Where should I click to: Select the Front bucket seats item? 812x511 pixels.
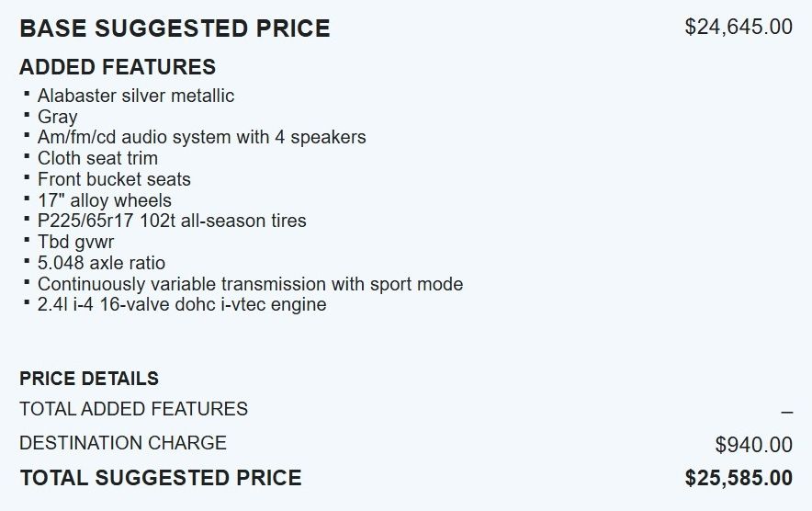tap(114, 179)
